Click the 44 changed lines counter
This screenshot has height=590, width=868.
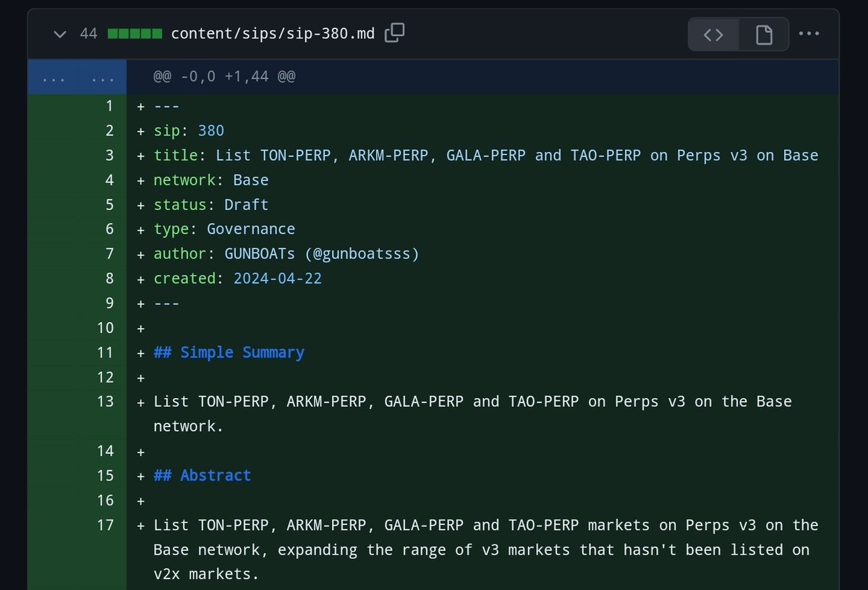click(x=88, y=33)
